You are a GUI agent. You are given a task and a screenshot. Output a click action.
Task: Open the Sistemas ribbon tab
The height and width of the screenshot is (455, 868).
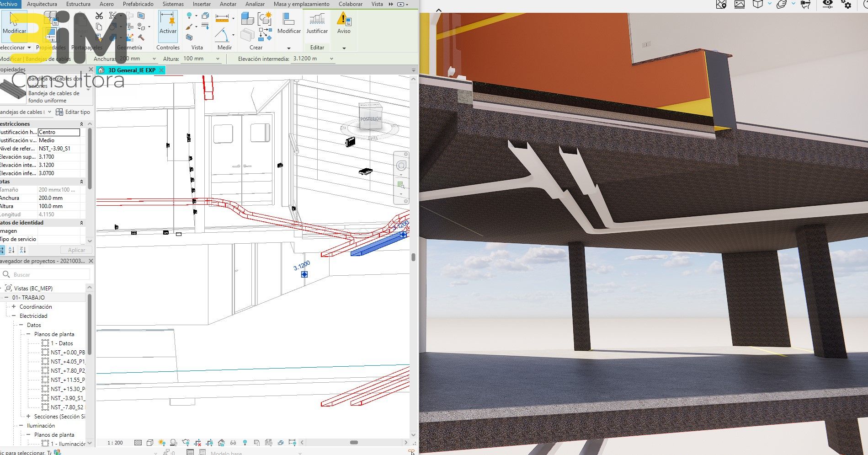point(173,4)
